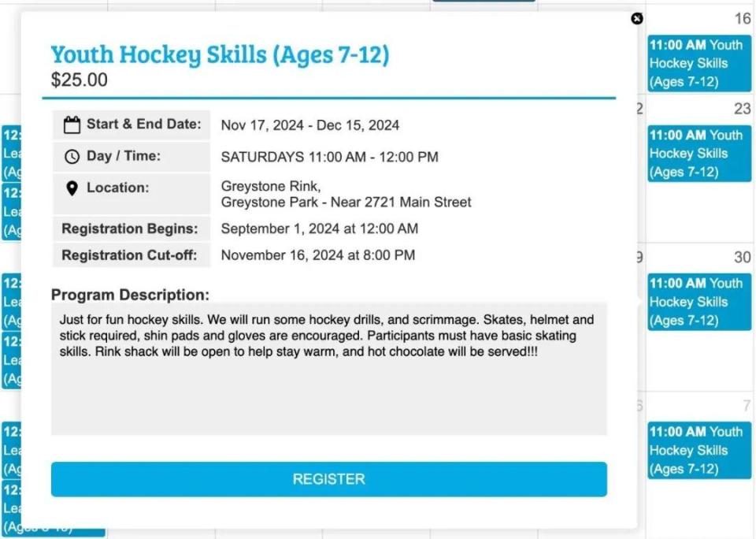Click the Nov 17 - Dec 15 date range

point(309,125)
